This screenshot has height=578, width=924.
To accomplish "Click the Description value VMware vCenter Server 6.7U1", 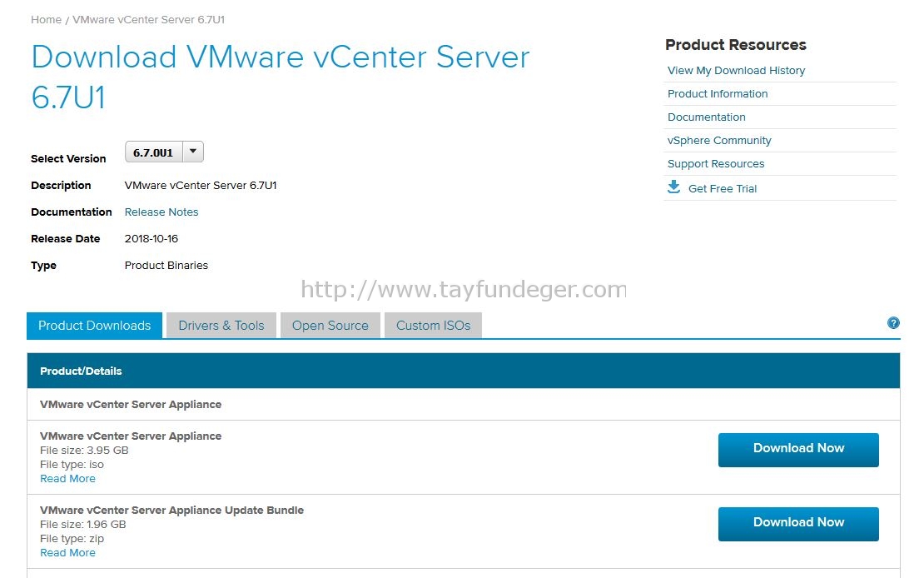I will coord(201,185).
